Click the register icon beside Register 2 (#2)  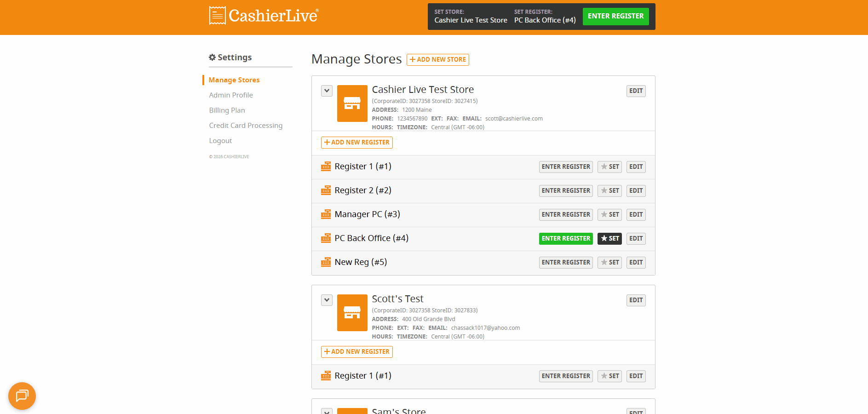point(326,190)
